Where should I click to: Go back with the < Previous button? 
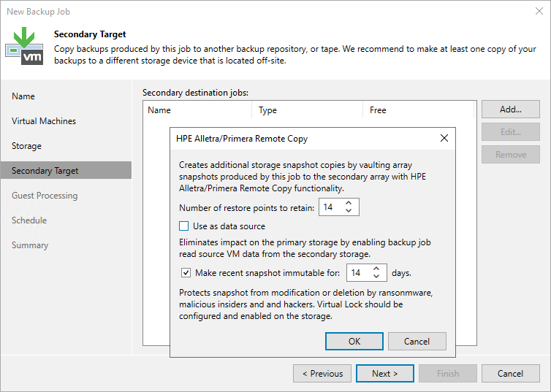click(x=322, y=374)
